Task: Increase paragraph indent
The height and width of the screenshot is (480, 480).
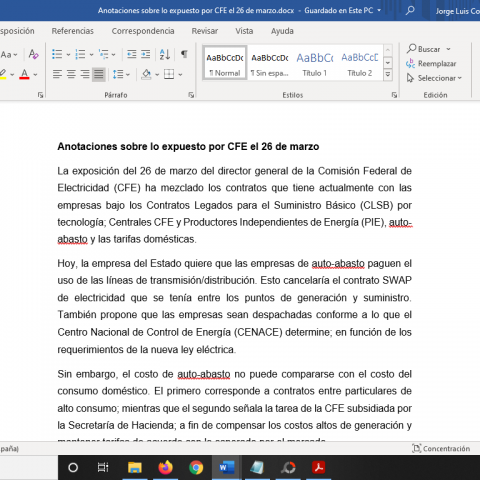Action: point(146,54)
